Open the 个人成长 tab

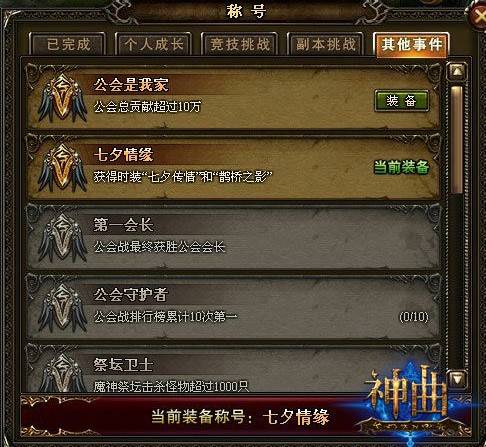154,44
